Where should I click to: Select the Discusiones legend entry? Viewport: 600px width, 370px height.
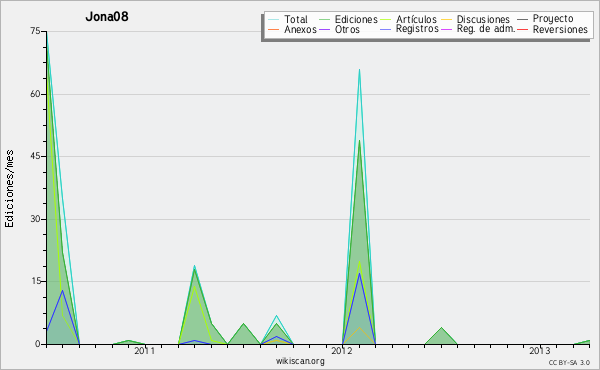[476, 20]
